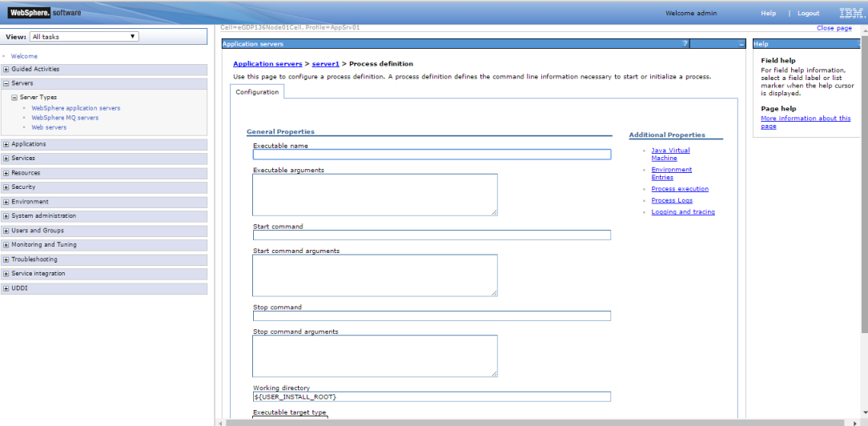Open Process execution link
The image size is (868, 426).
680,189
